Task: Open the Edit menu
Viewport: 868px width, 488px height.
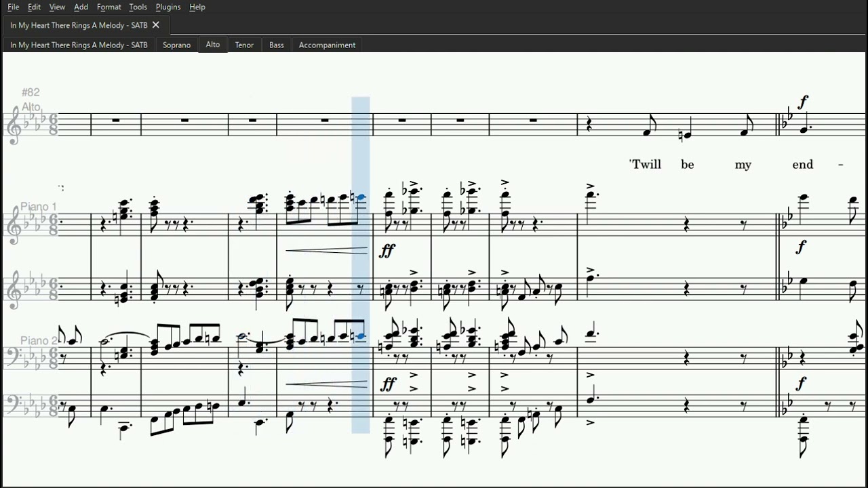Action: [34, 7]
